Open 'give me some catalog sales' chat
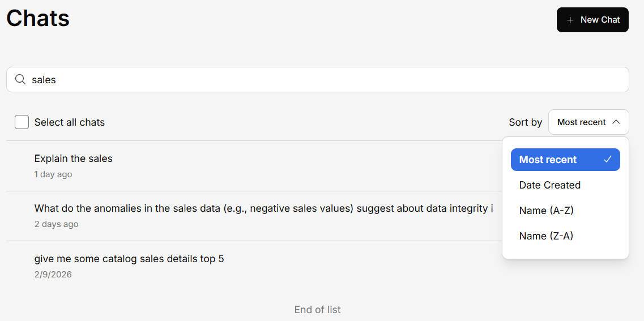The image size is (644, 321). pos(129,259)
